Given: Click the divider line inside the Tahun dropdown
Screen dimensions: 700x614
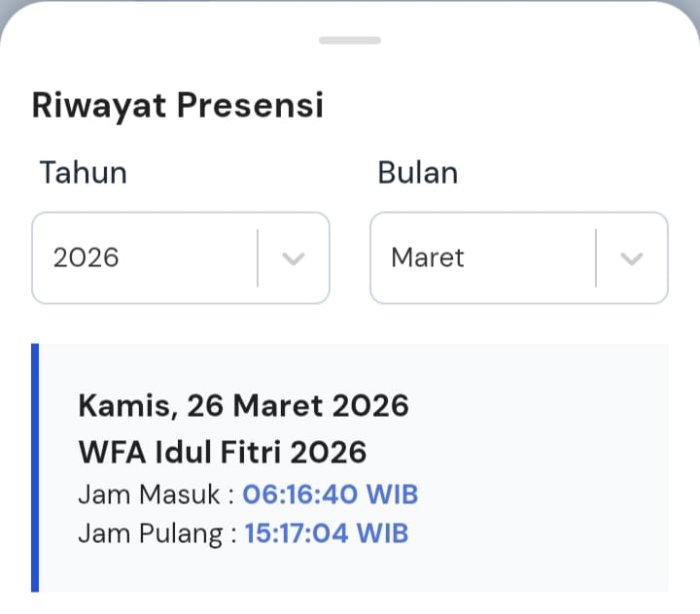Looking at the screenshot, I should 258,258.
